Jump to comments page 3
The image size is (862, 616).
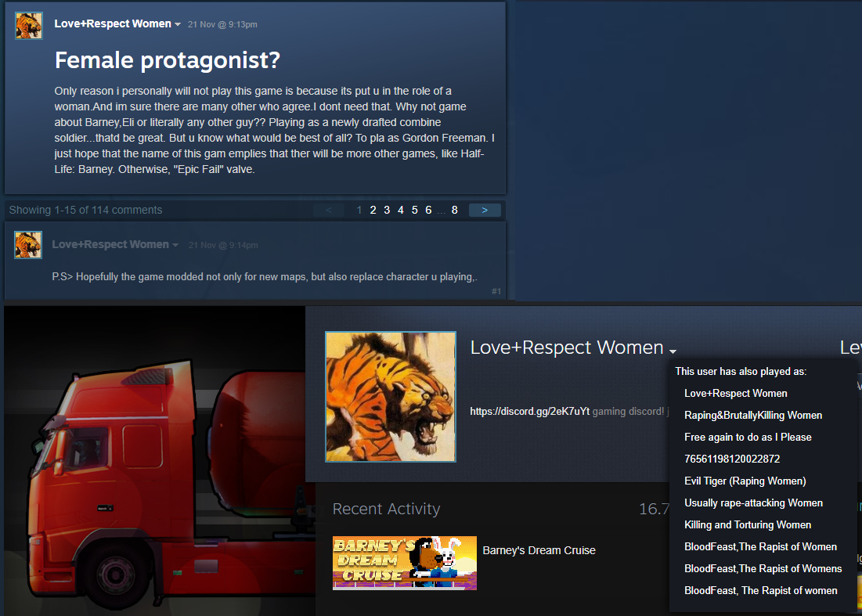point(387,210)
